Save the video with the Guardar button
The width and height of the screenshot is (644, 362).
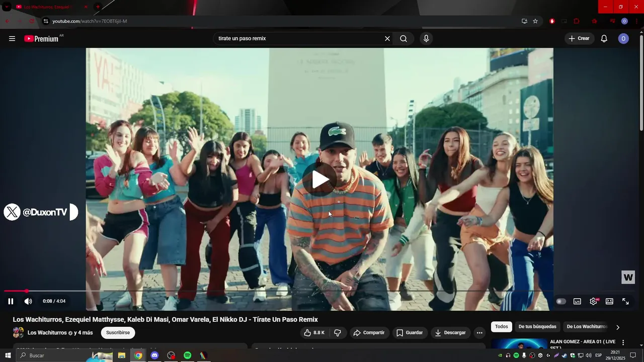(x=410, y=333)
